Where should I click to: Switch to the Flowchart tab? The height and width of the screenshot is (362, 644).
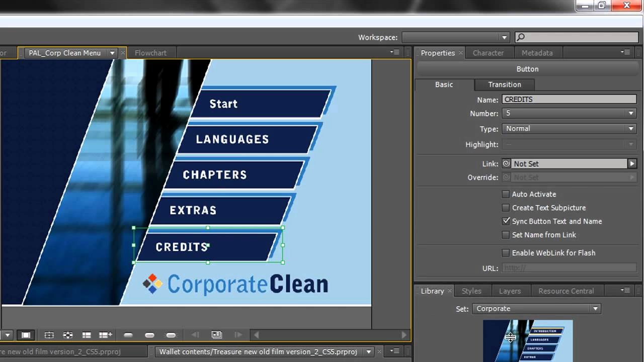tap(150, 52)
